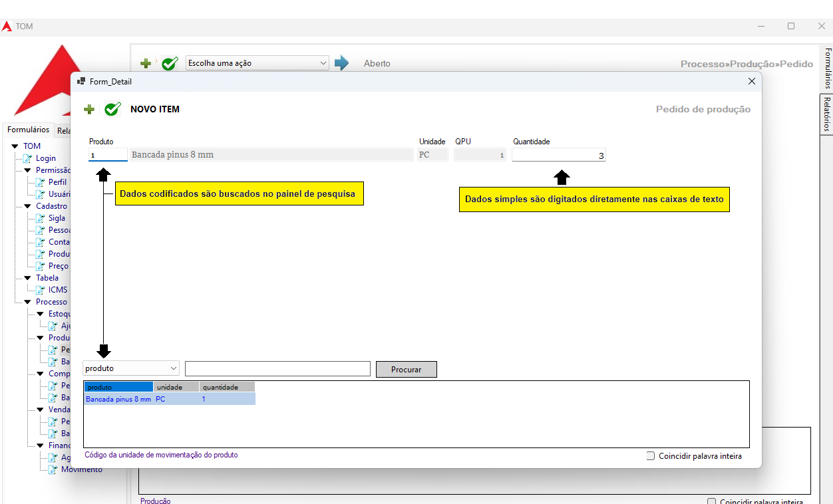
Task: Collapse the Tabela tree node
Action: [x=27, y=278]
